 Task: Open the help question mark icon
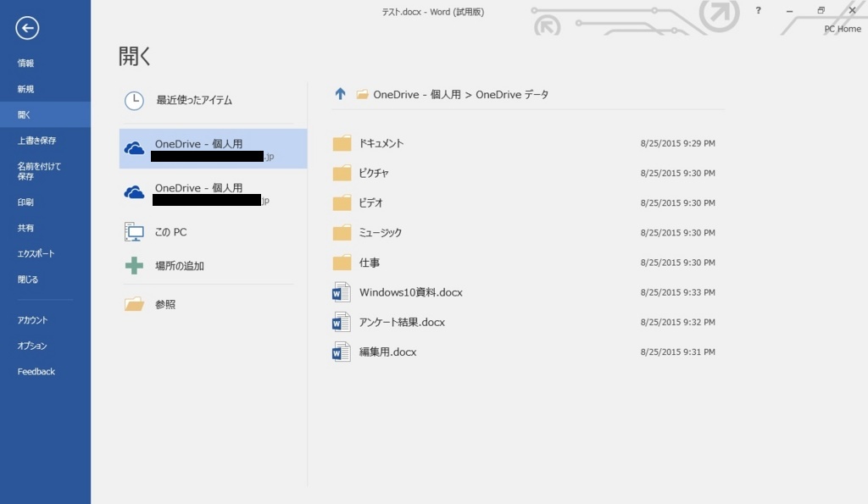pos(758,10)
